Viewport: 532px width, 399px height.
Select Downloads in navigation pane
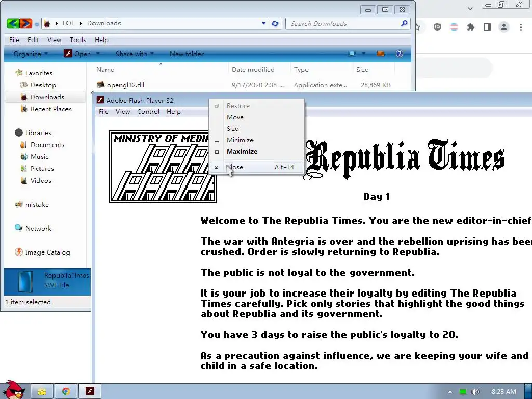pos(47,97)
